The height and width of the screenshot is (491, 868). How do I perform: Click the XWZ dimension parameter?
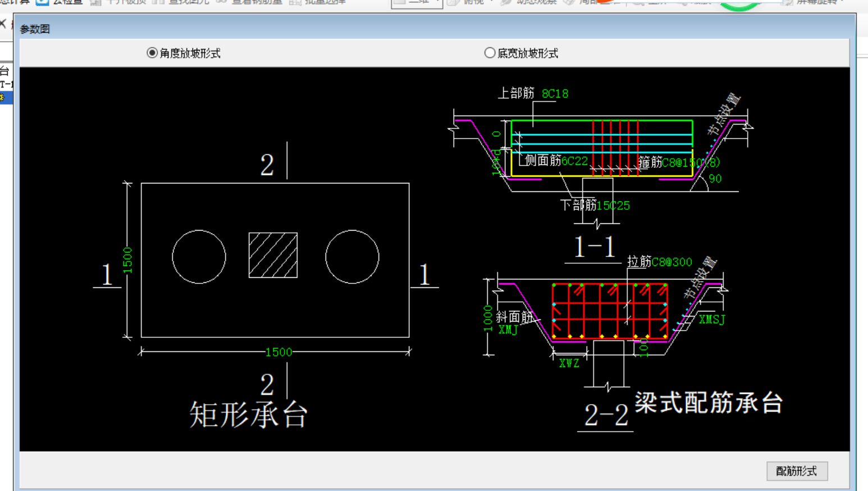pyautogui.click(x=569, y=363)
